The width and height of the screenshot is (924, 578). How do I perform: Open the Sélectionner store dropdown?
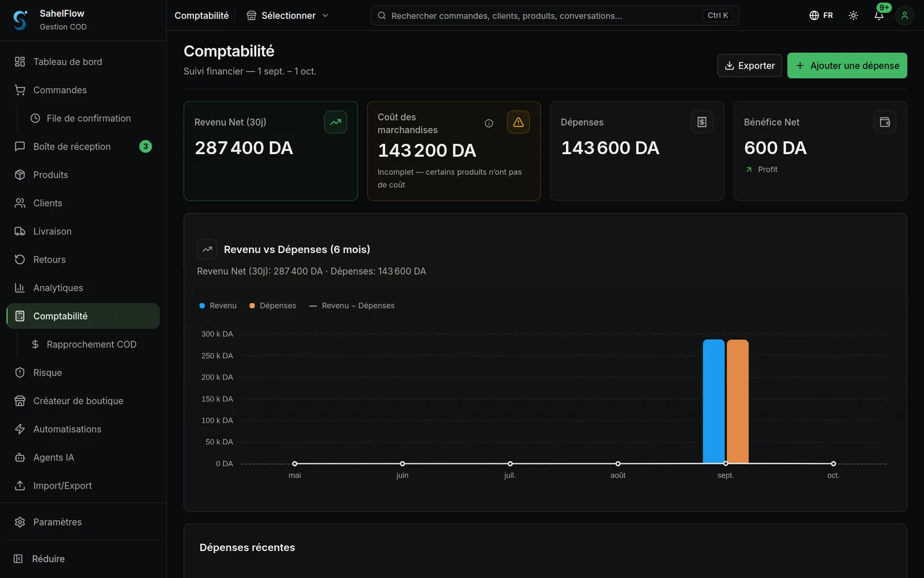point(287,15)
